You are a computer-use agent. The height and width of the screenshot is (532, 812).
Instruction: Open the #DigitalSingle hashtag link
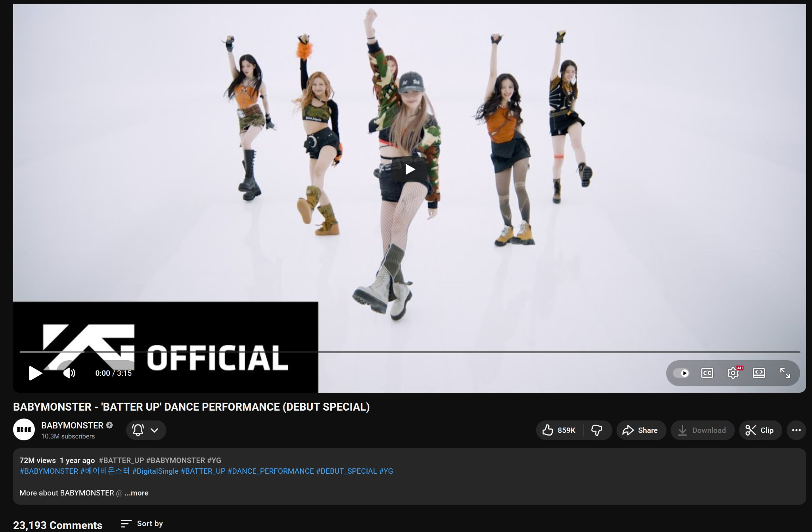click(x=155, y=471)
